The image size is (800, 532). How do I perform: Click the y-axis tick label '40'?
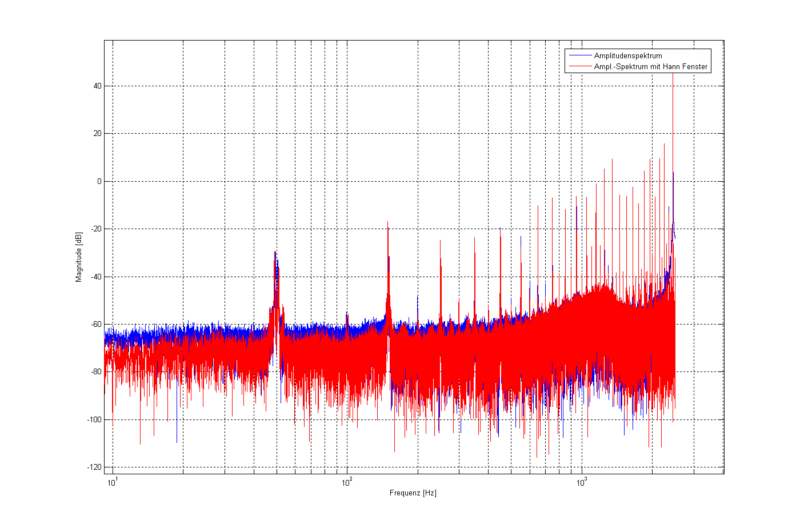(x=98, y=86)
